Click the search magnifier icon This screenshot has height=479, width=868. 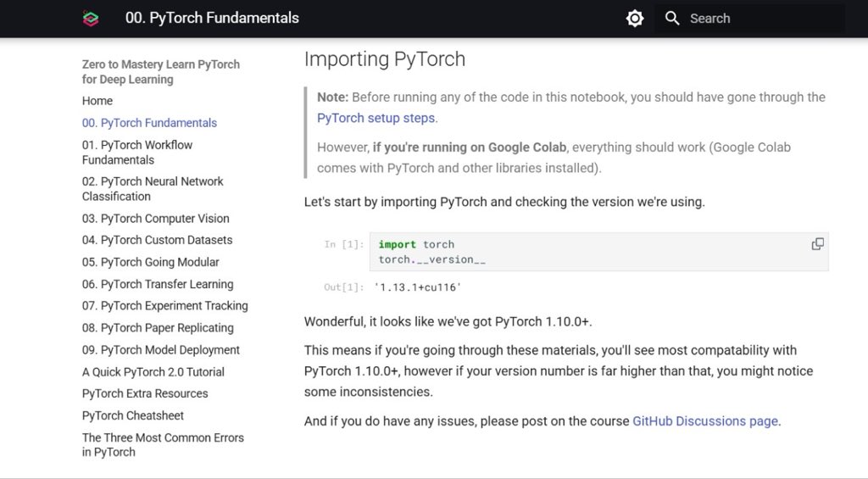672,19
